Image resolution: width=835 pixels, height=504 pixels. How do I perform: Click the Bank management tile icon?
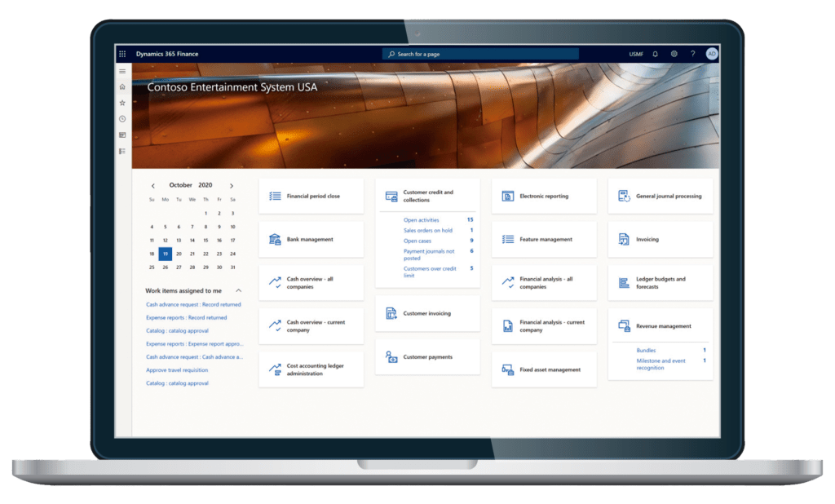click(x=275, y=239)
